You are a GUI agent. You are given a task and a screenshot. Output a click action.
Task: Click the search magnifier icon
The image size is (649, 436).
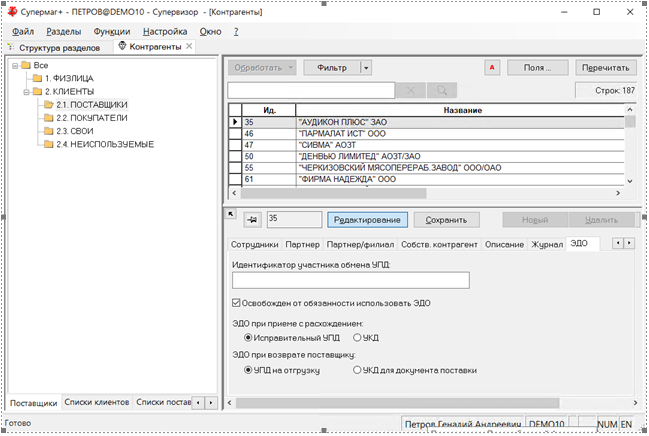[440, 91]
